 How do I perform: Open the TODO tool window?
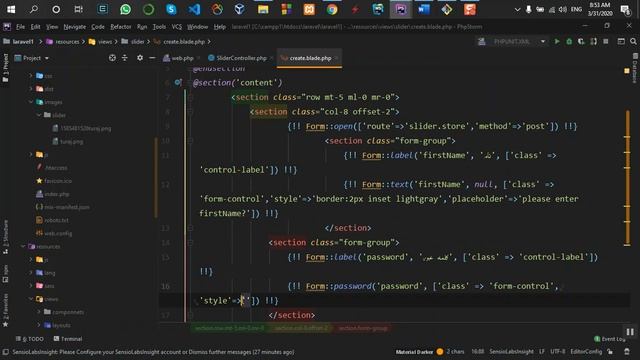point(30,339)
